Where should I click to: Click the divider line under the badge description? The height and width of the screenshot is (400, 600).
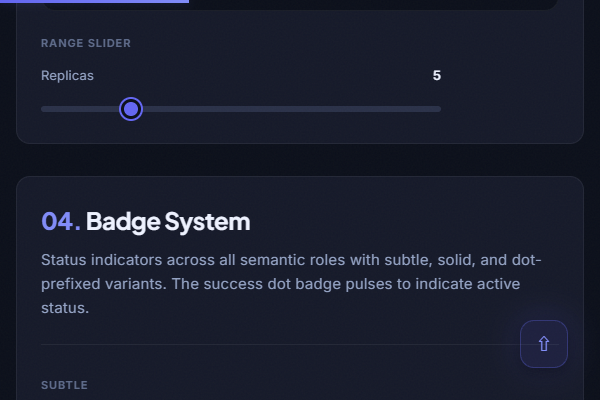[x=280, y=344]
